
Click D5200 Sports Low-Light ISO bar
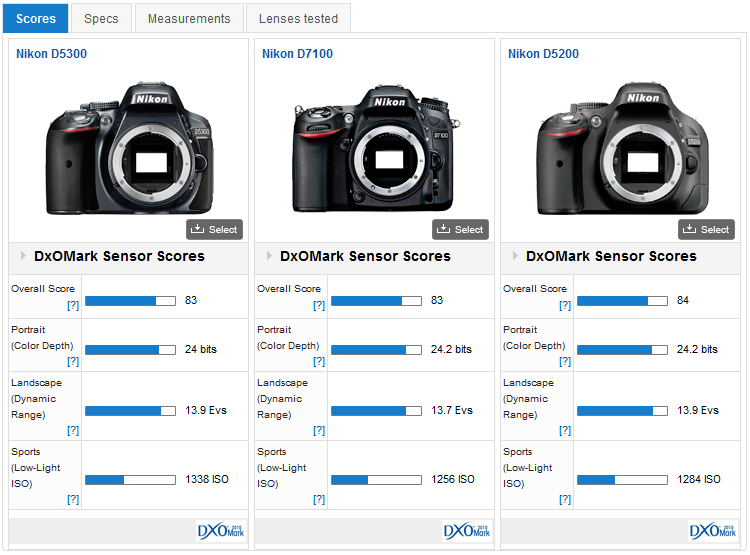(x=622, y=480)
